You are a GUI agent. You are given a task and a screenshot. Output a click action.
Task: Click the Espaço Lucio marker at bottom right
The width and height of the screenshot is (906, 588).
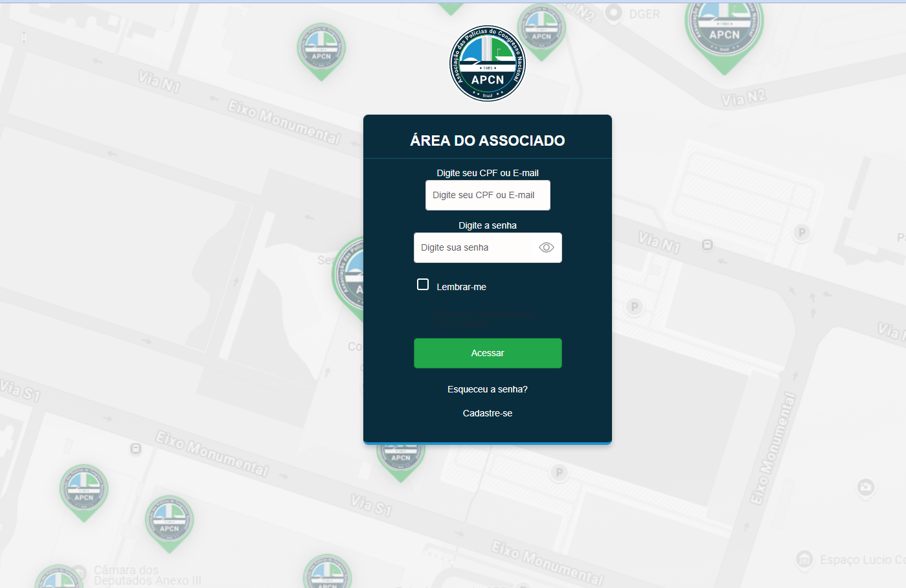coord(803,559)
